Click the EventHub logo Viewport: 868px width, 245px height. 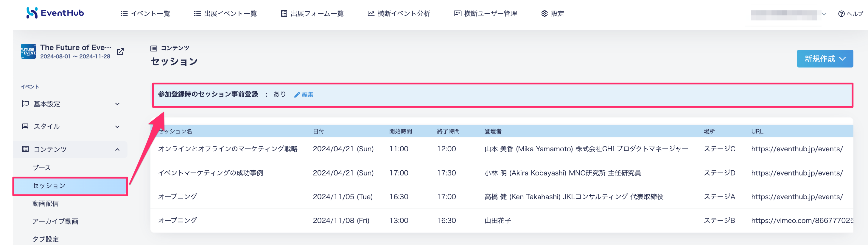coord(55,13)
